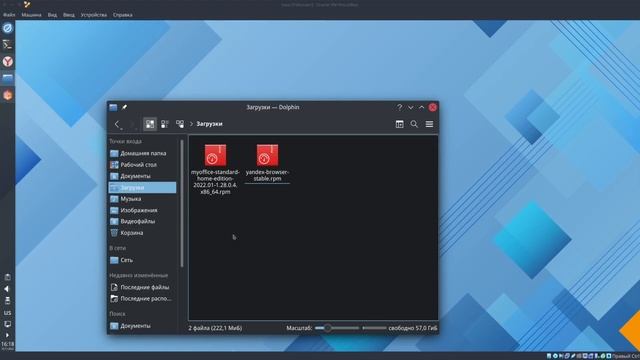Expand breadcrumb arrow before Загрузки

point(191,124)
